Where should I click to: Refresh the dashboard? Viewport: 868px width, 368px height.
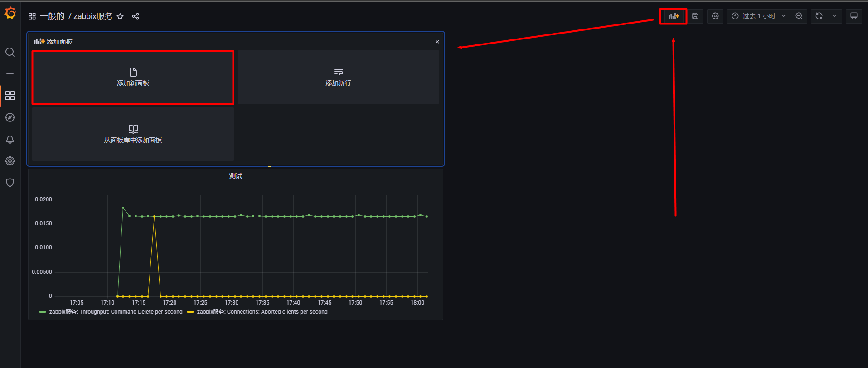coord(819,16)
